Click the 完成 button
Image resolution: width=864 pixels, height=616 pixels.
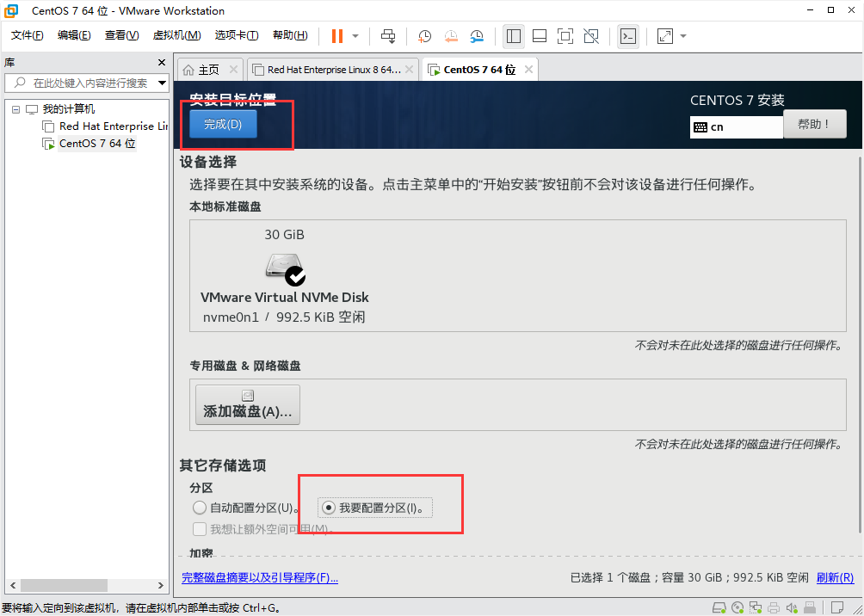(222, 124)
